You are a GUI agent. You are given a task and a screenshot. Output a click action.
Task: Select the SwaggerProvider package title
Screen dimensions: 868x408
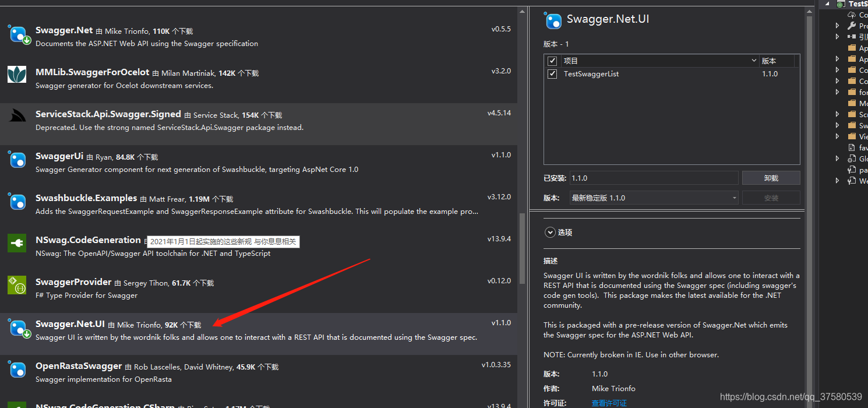[73, 282]
